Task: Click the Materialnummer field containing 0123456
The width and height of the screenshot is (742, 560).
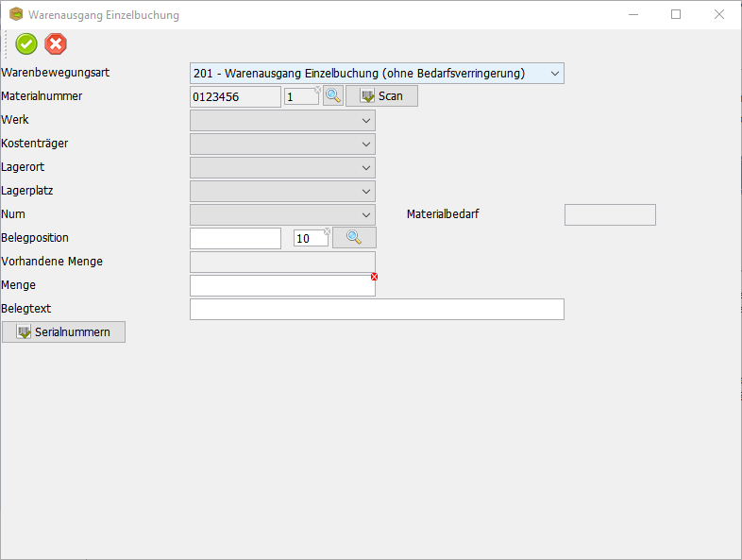Action: 235,97
